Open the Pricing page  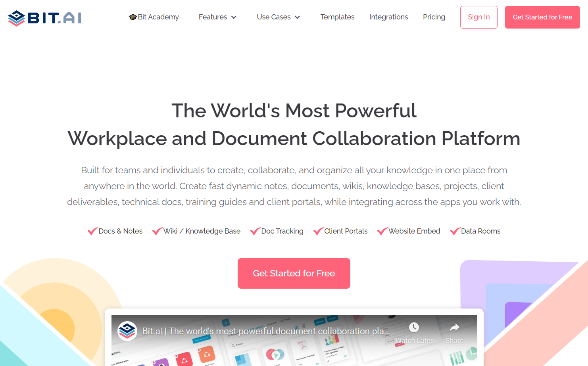(x=434, y=17)
